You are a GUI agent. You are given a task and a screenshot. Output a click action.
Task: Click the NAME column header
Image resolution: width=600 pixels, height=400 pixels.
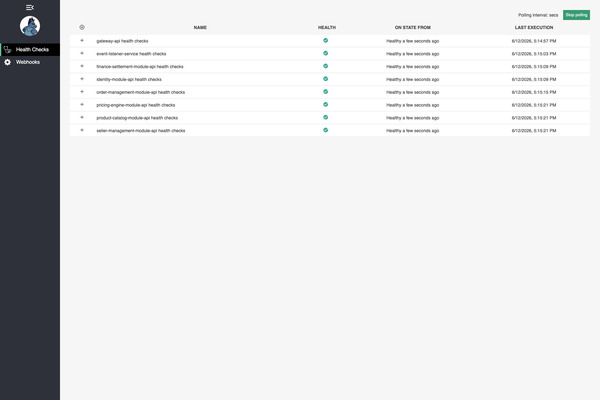pos(200,28)
